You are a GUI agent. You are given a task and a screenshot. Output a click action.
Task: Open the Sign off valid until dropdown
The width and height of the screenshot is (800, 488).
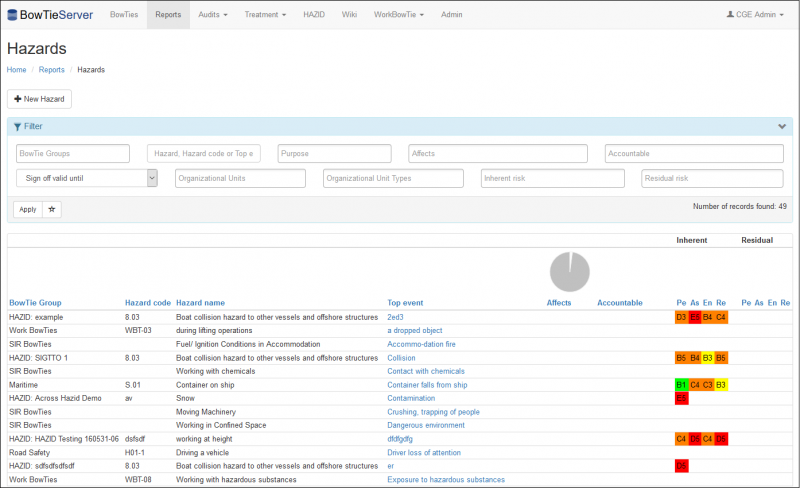point(87,178)
